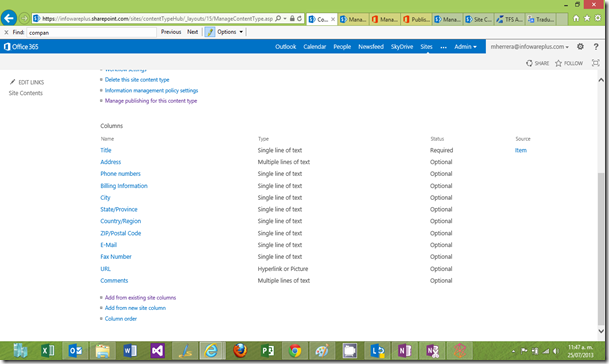609x364 pixels.
Task: Open Outlook from the taskbar
Action: pos(75,351)
